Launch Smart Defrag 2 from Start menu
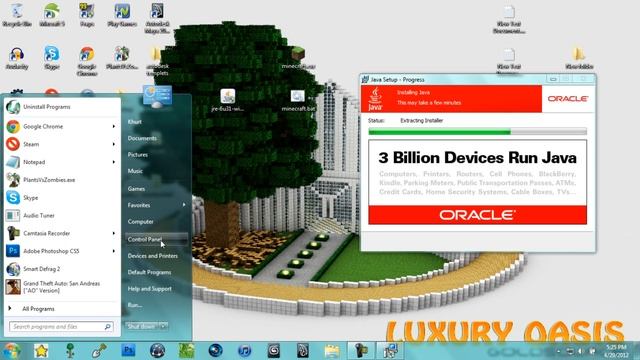 62,269
